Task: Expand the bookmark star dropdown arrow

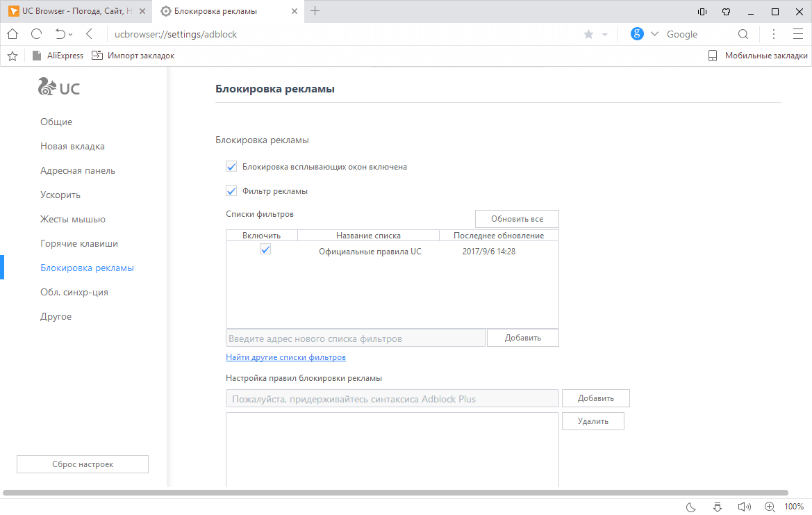Action: point(604,34)
